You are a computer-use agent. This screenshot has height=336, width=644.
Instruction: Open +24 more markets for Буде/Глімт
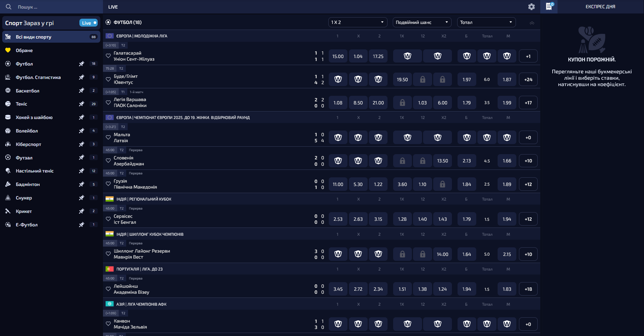coord(528,80)
